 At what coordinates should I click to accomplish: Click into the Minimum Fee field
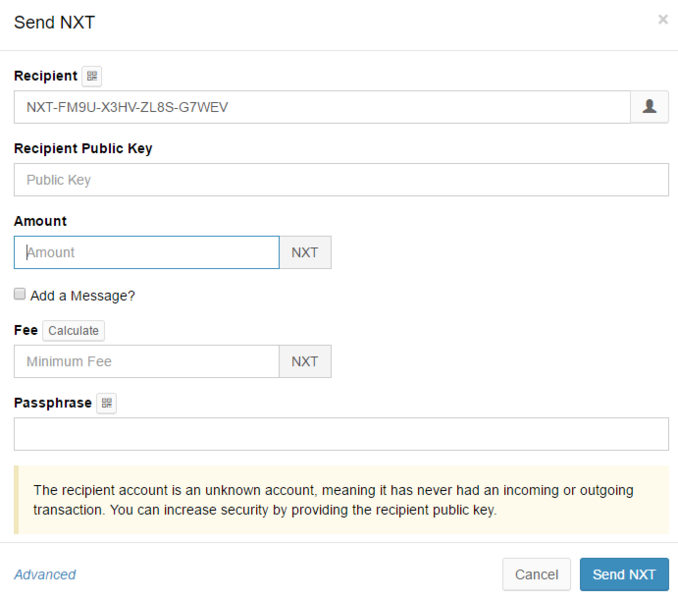(146, 361)
